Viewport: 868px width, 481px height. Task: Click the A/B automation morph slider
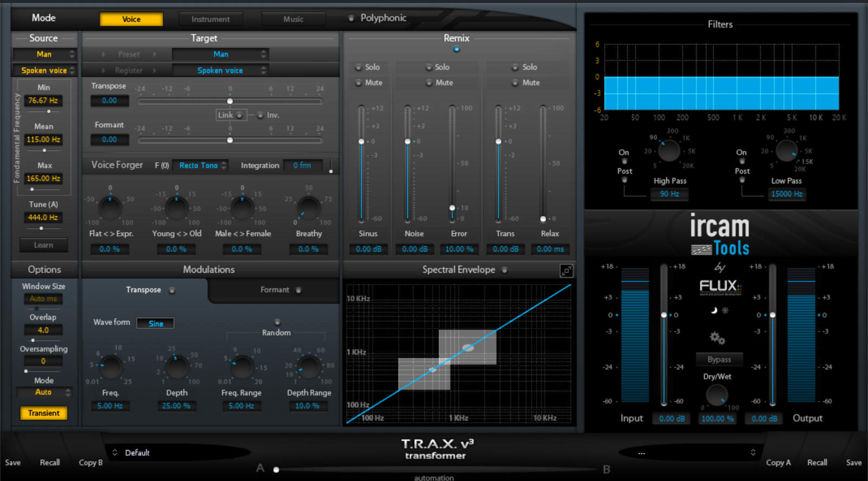[276, 470]
